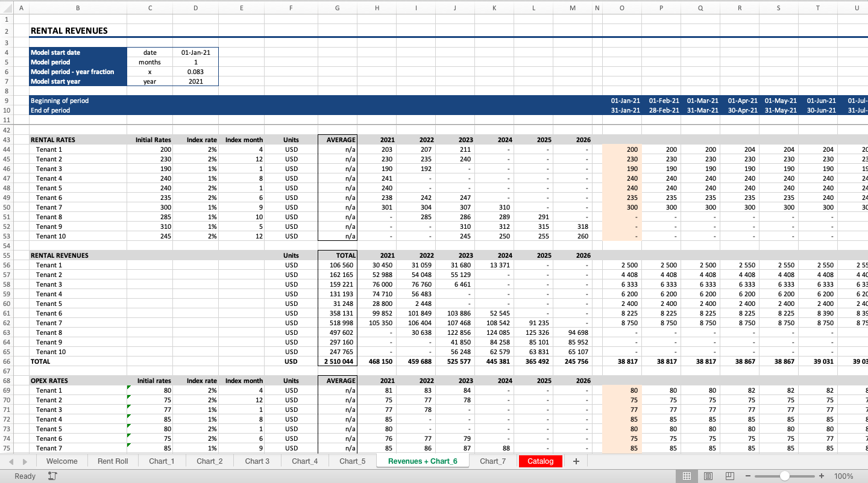This screenshot has width=868, height=483.
Task: Go to previous sheet tab arrow
Action: [11, 461]
